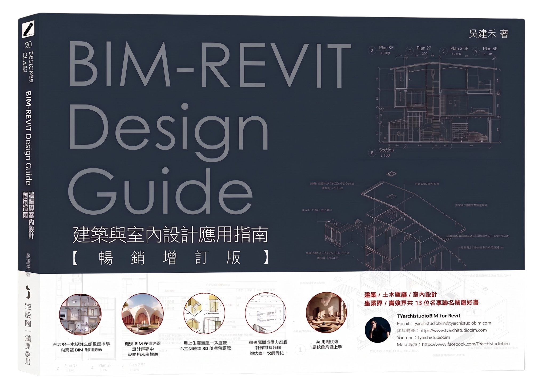Click the circled number 5 Plan 3F marker
The width and height of the screenshot is (546, 392).
476,51
